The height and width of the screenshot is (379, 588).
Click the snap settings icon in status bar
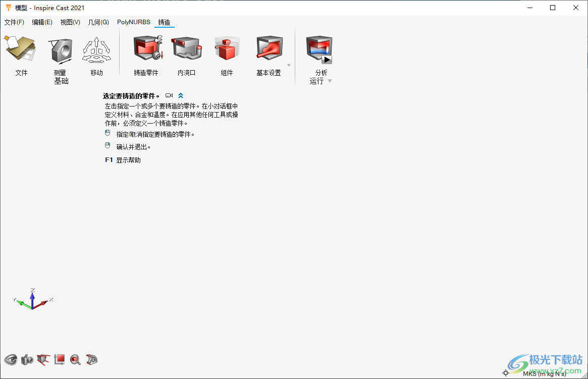pos(506,373)
